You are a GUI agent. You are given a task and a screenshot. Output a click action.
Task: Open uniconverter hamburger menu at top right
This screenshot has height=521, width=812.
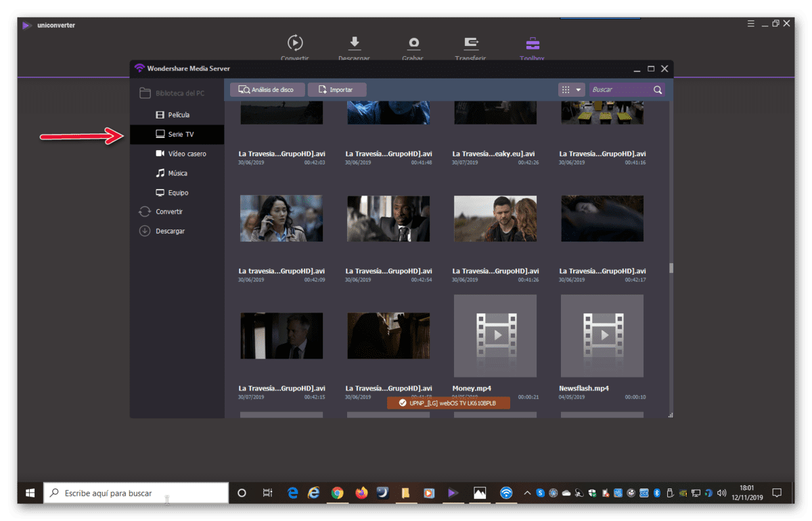751,24
